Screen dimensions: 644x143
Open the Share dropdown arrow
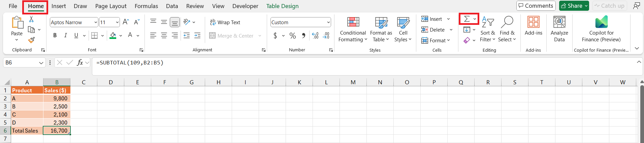point(586,6)
